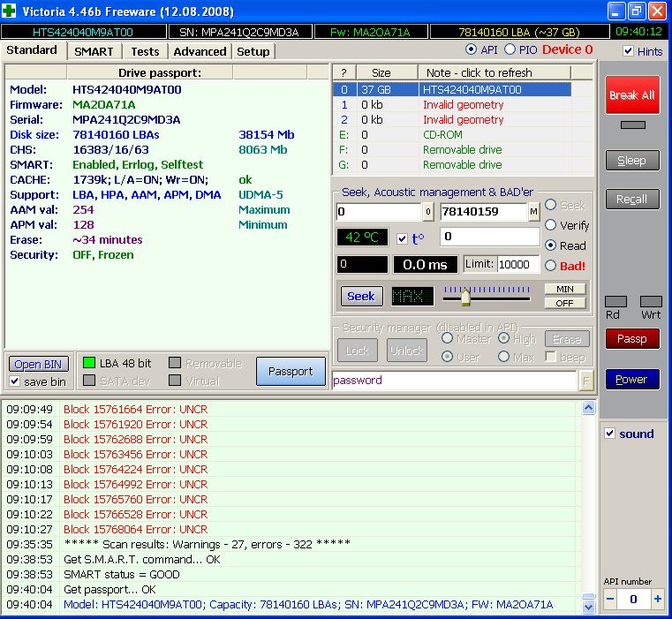
Task: Toggle the sound checkbox
Action: pos(609,434)
